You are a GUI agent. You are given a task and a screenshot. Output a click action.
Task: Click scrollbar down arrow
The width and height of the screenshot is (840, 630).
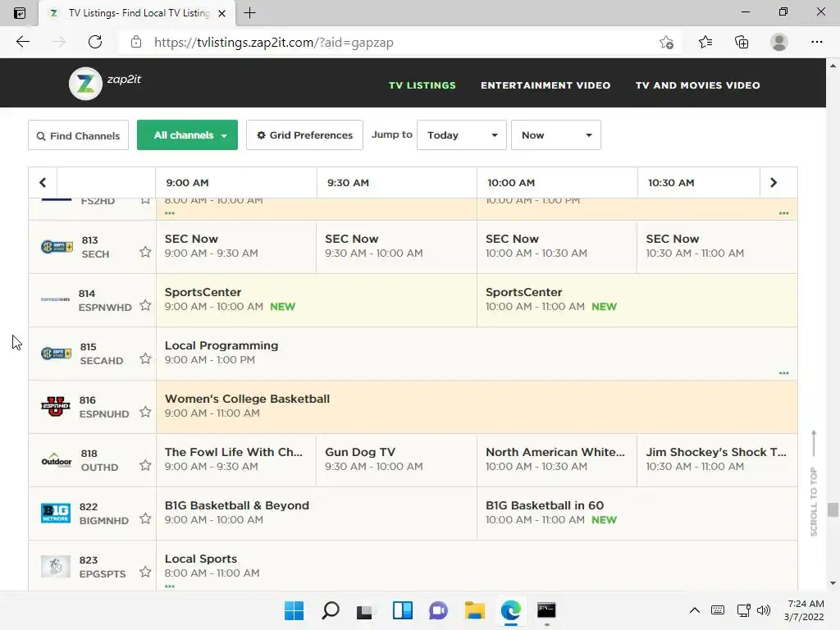click(x=833, y=583)
